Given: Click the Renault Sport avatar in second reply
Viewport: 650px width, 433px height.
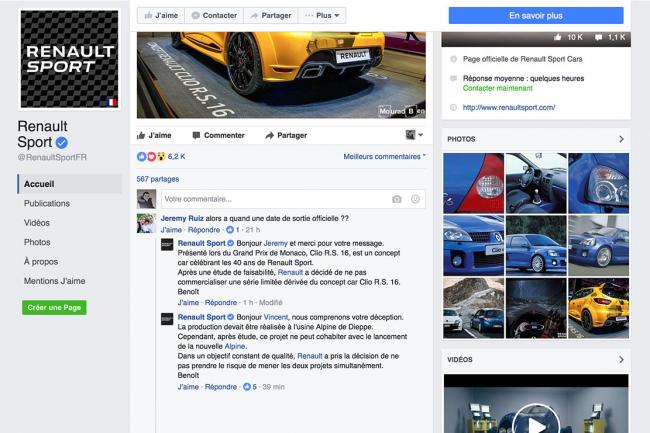Looking at the screenshot, I should tap(167, 319).
